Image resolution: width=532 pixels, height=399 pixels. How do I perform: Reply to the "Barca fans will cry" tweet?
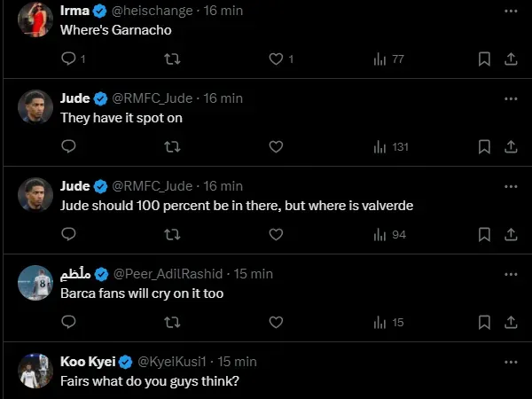pos(68,322)
